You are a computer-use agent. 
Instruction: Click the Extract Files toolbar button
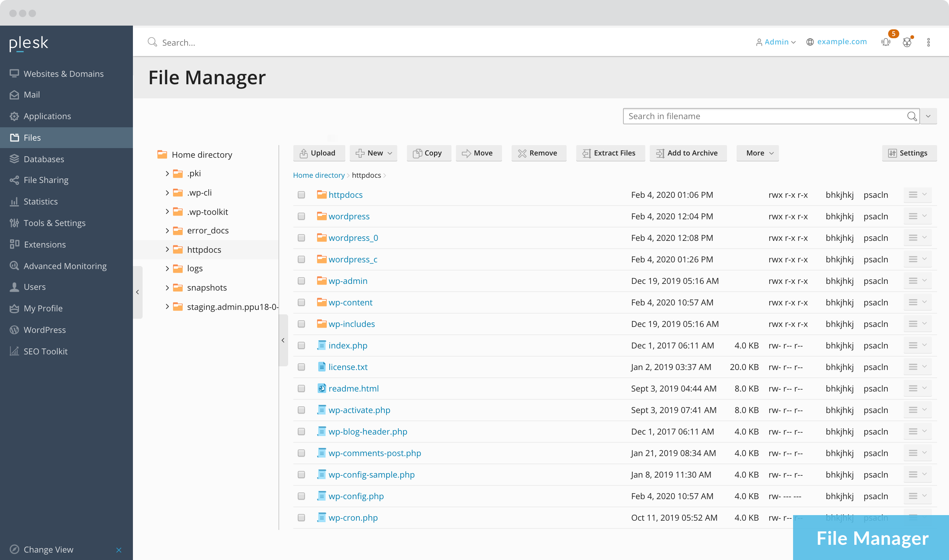[x=610, y=153]
